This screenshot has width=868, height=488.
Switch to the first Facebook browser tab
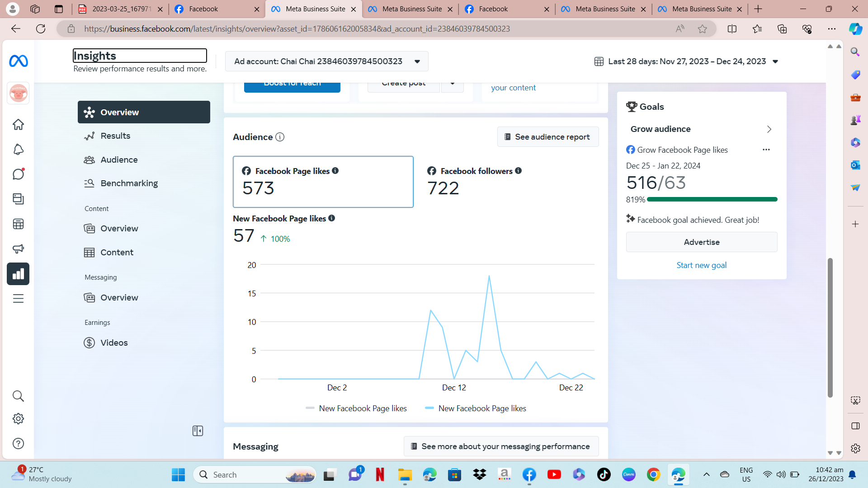[217, 9]
